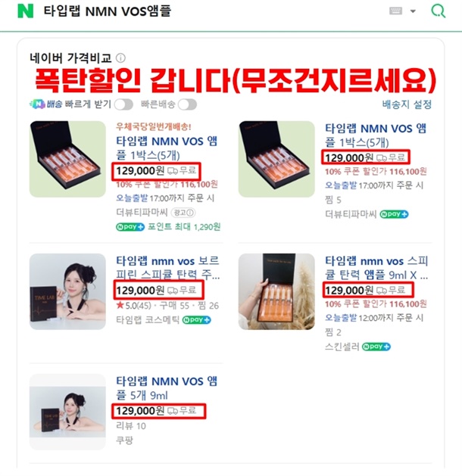Click the N배송 badge icon
The height and width of the screenshot is (476, 462).
37,104
